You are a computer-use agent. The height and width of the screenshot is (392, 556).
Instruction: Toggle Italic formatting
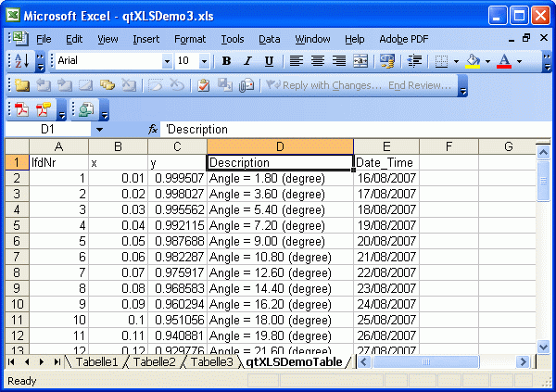247,61
